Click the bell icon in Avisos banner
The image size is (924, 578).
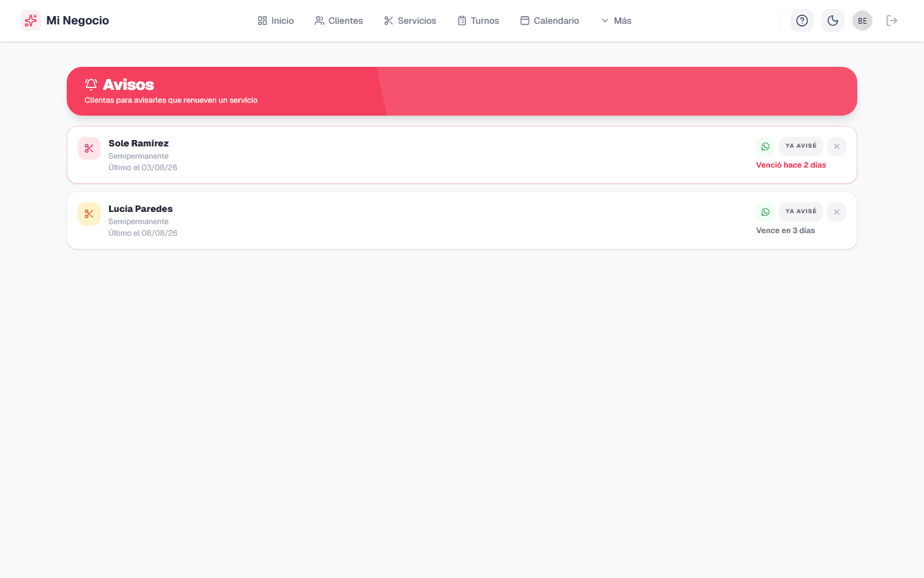91,84
